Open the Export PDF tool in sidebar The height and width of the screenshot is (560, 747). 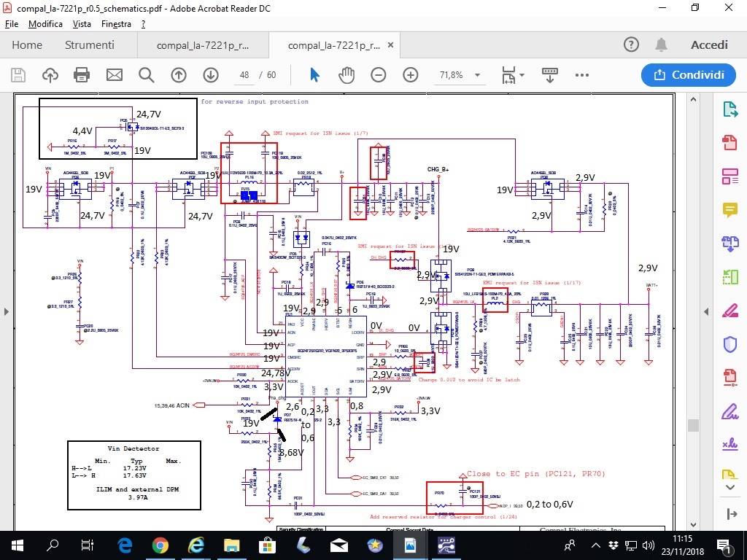click(x=729, y=109)
